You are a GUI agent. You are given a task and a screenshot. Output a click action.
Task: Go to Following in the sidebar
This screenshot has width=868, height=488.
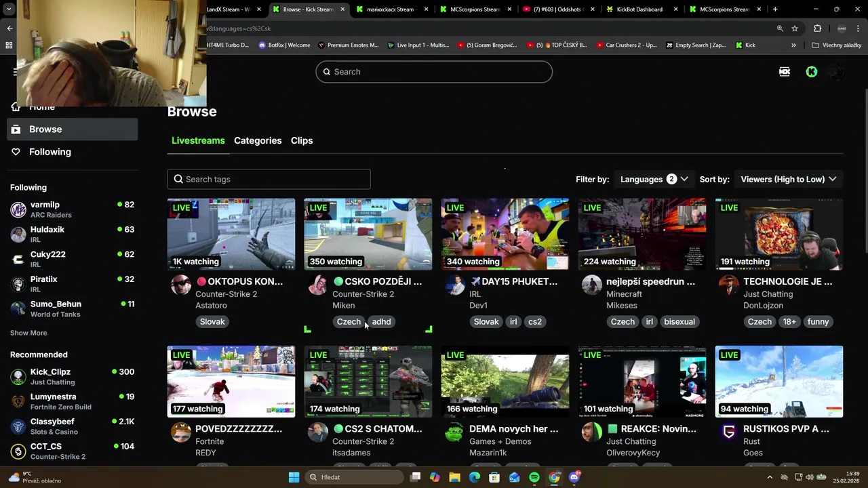(73, 152)
